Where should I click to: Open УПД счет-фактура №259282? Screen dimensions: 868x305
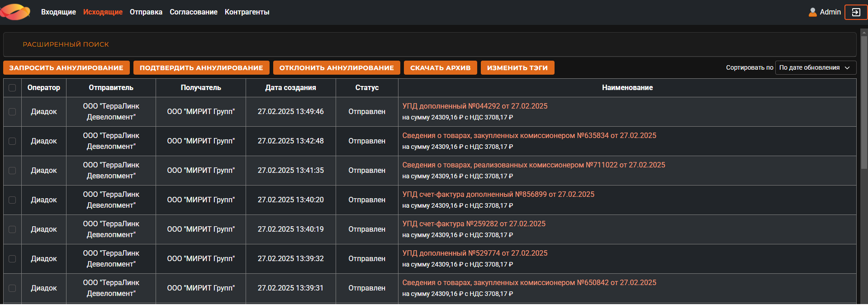coord(474,224)
